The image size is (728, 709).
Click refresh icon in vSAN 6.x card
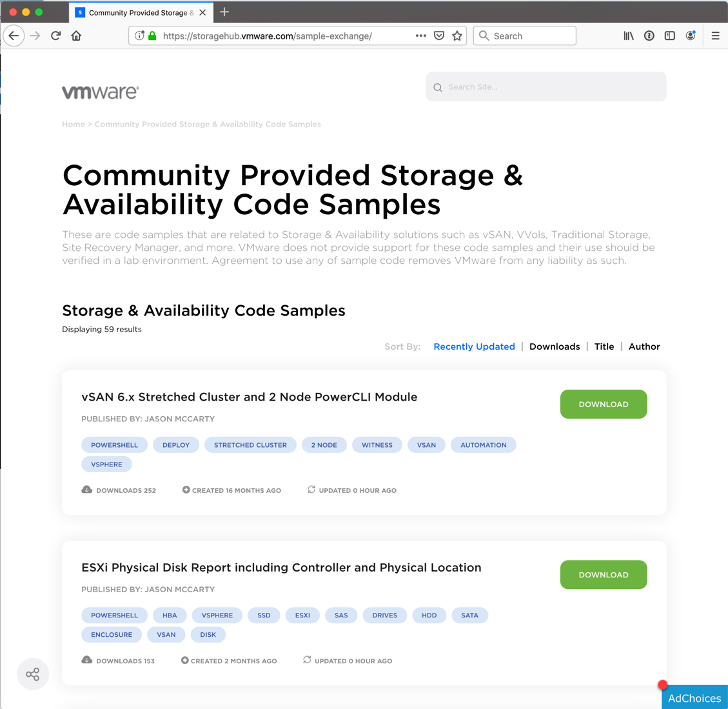click(x=311, y=490)
